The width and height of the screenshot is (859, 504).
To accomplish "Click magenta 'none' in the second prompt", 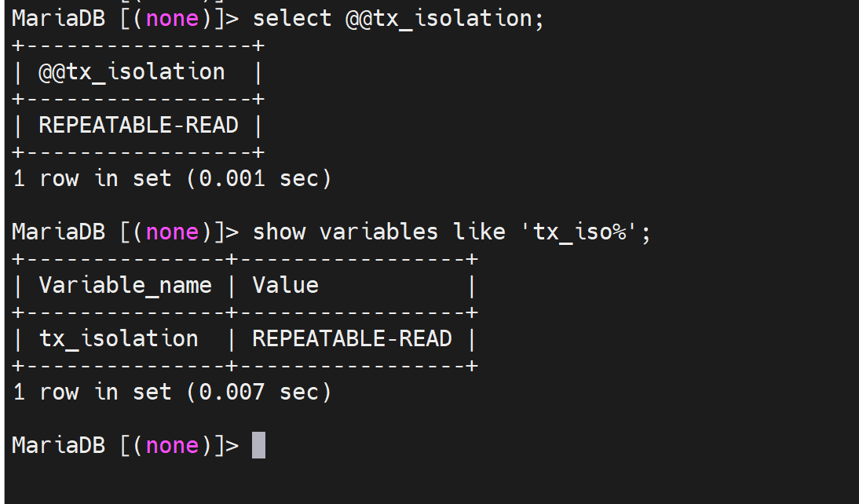I will coord(172,232).
